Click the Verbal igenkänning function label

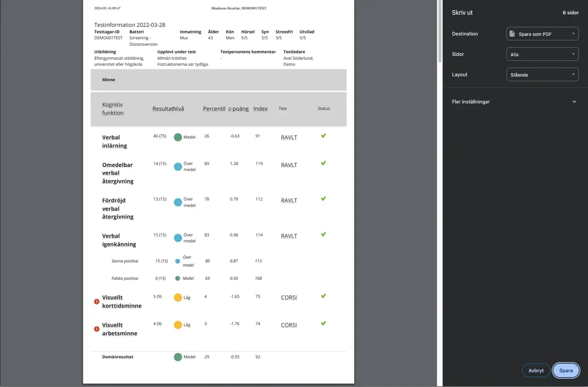tap(119, 240)
